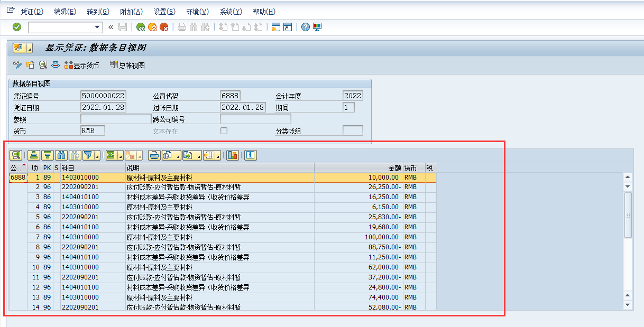Click the Subtotal icon

[132, 155]
